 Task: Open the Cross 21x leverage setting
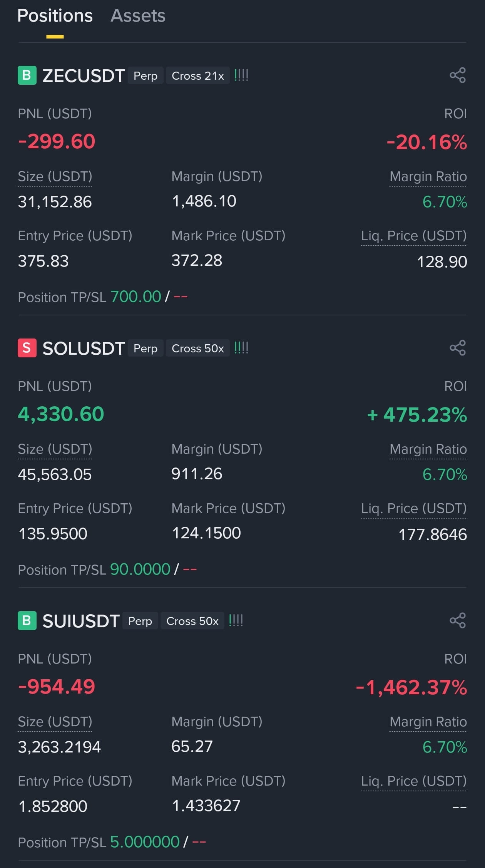point(198,75)
